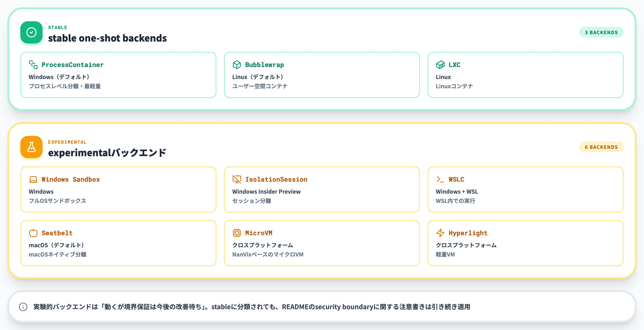Click 'プロセスレベル分離・最軽量' description
This screenshot has height=330, width=644.
coord(65,86)
